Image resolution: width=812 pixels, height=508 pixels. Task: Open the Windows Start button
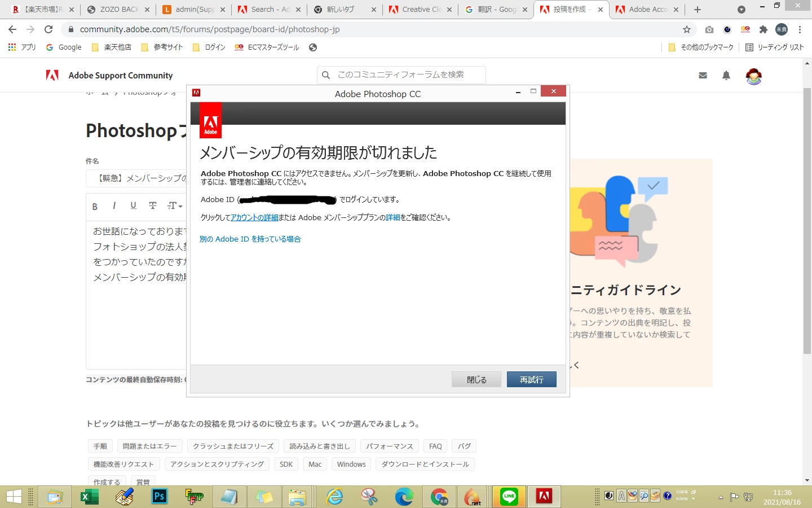point(14,497)
